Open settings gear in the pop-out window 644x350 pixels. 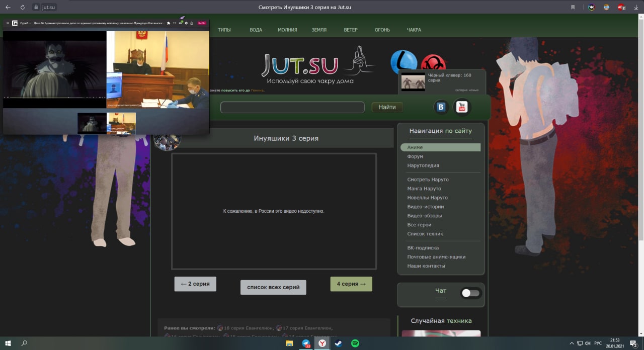[x=186, y=23]
